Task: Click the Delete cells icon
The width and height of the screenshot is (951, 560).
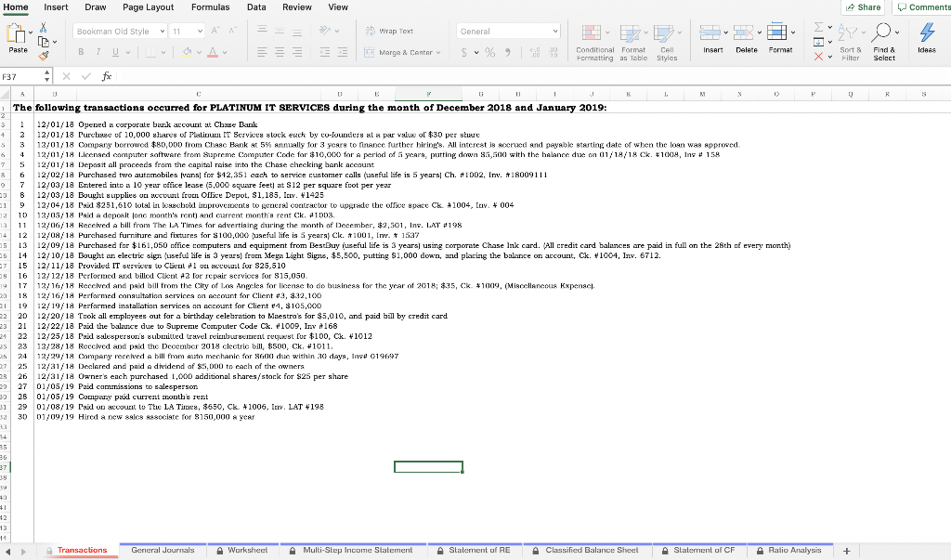Action: pos(744,33)
